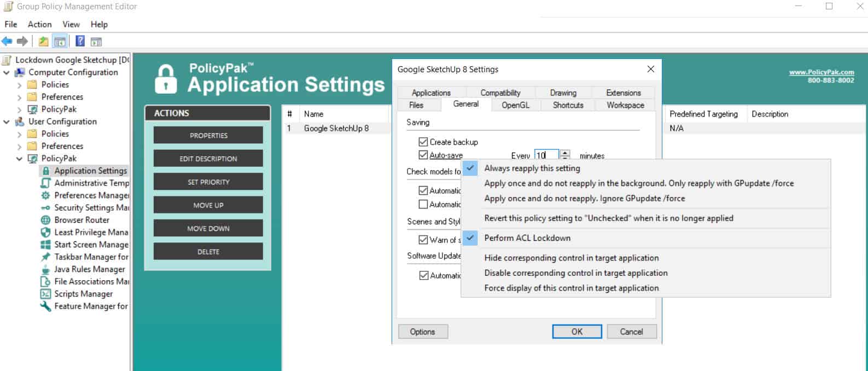The image size is (868, 371).
Task: Click the EDIT DESCRIPTION button
Action: pos(208,159)
